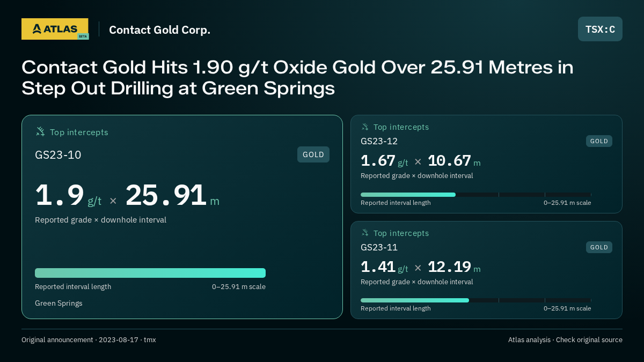Click the 25.91 m interval value
This screenshot has height=362, width=644.
(x=172, y=196)
